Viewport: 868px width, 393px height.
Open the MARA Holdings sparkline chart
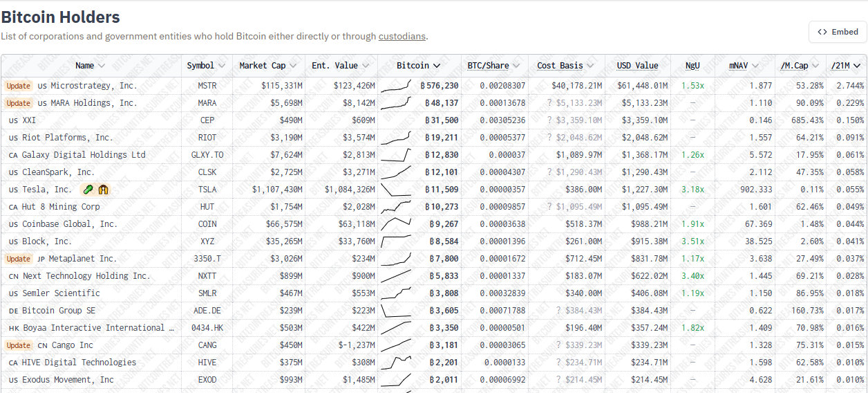pyautogui.click(x=396, y=103)
